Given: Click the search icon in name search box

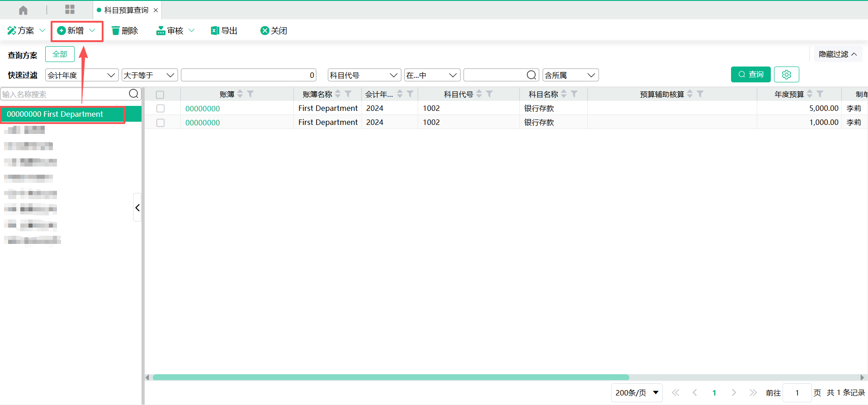Looking at the screenshot, I should coord(133,94).
